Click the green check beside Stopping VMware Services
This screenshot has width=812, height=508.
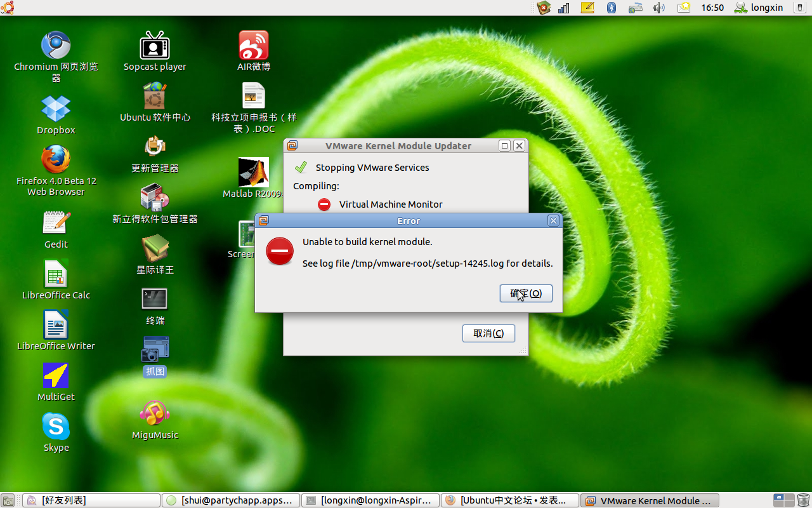coord(301,167)
